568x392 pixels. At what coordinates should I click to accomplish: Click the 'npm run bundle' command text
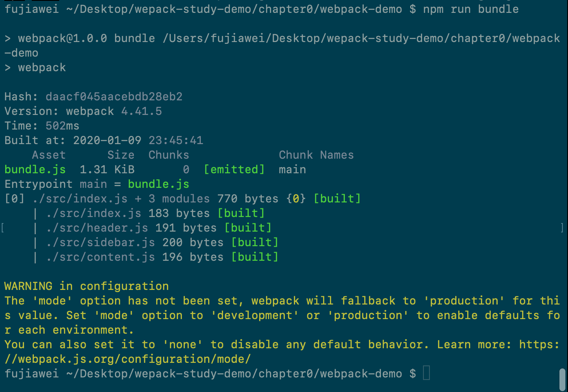pos(471,9)
